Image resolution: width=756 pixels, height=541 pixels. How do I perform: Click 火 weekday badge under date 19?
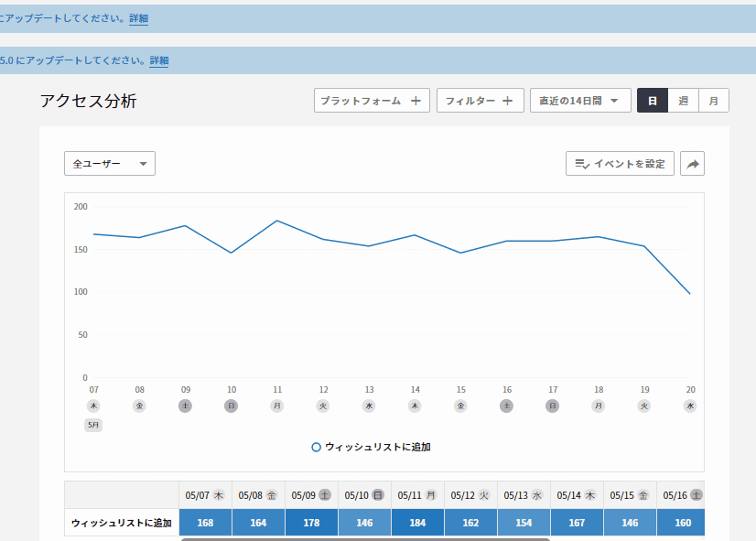click(x=644, y=406)
